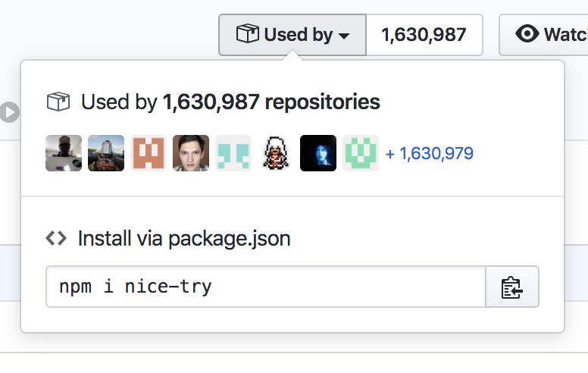Click the package icon in popup header

click(58, 102)
